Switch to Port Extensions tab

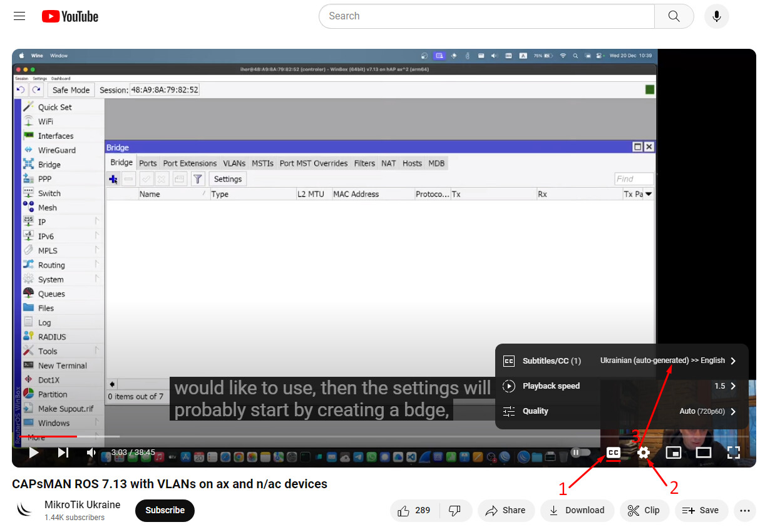point(190,163)
